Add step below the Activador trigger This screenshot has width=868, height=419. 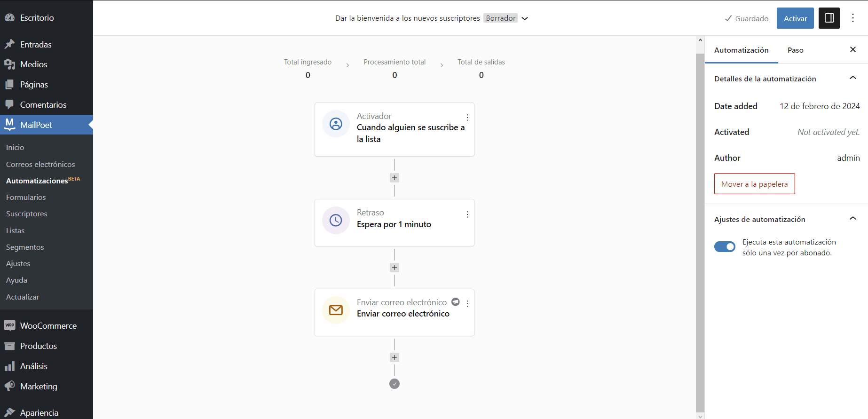395,178
